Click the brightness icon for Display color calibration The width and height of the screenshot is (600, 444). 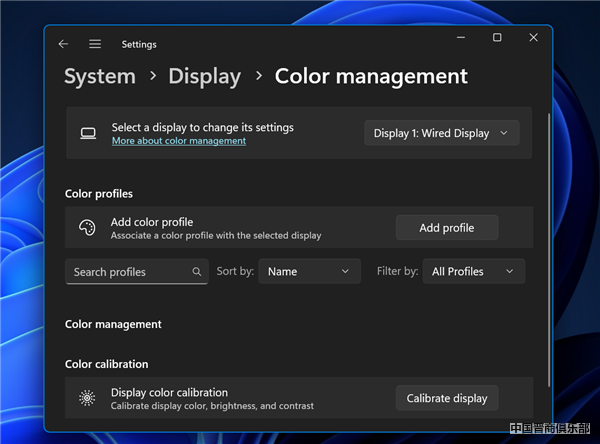tap(88, 398)
